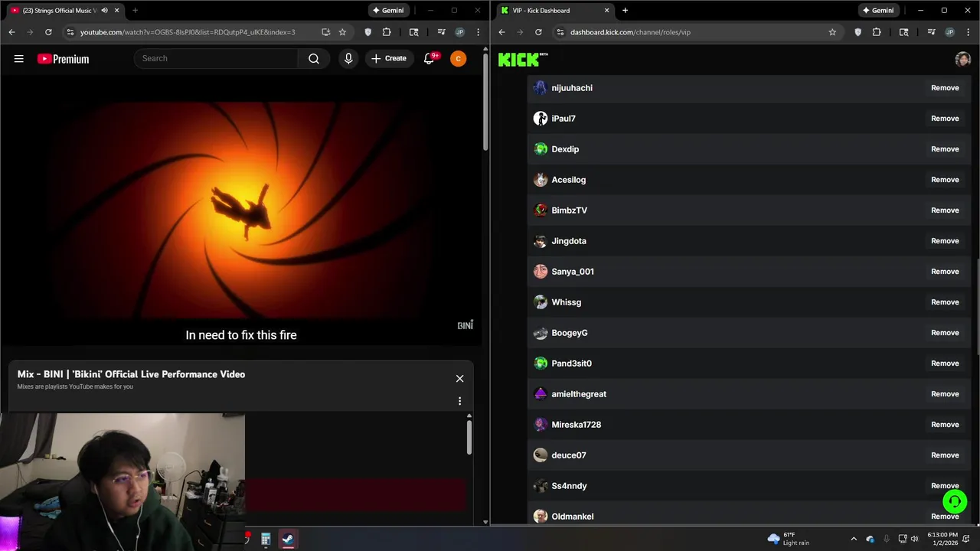Image resolution: width=980 pixels, height=551 pixels.
Task: Click the Mix playlist panel scrollbar
Action: (x=469, y=436)
